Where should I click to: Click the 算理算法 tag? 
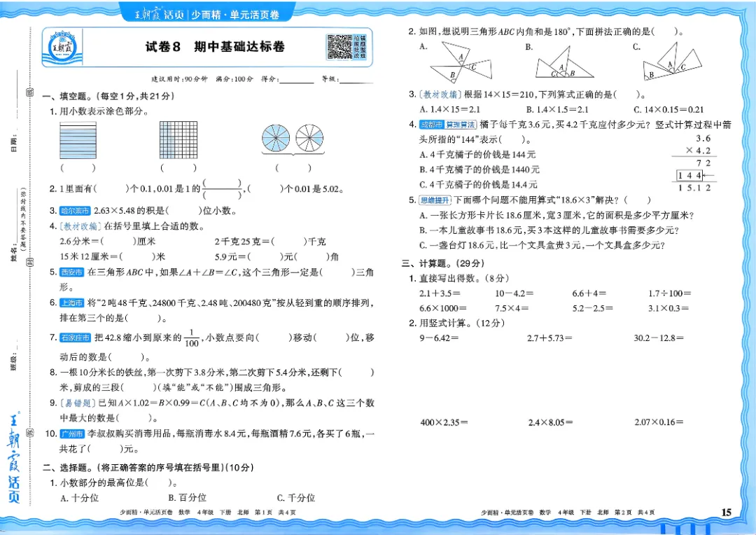(460, 125)
